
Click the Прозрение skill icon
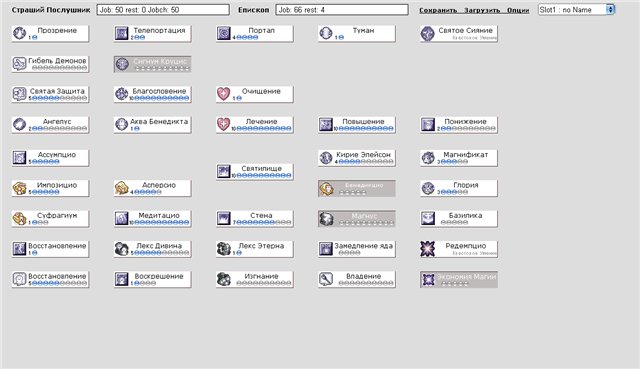tap(19, 33)
